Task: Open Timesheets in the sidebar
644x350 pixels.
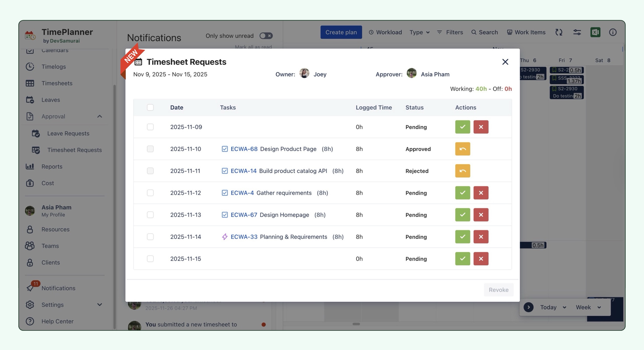Action: tap(57, 83)
